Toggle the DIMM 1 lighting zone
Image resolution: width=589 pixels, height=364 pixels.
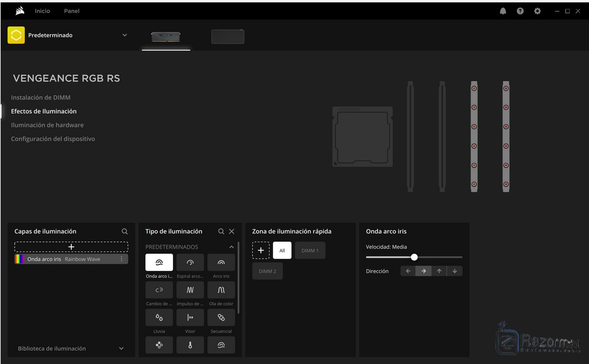coord(310,250)
